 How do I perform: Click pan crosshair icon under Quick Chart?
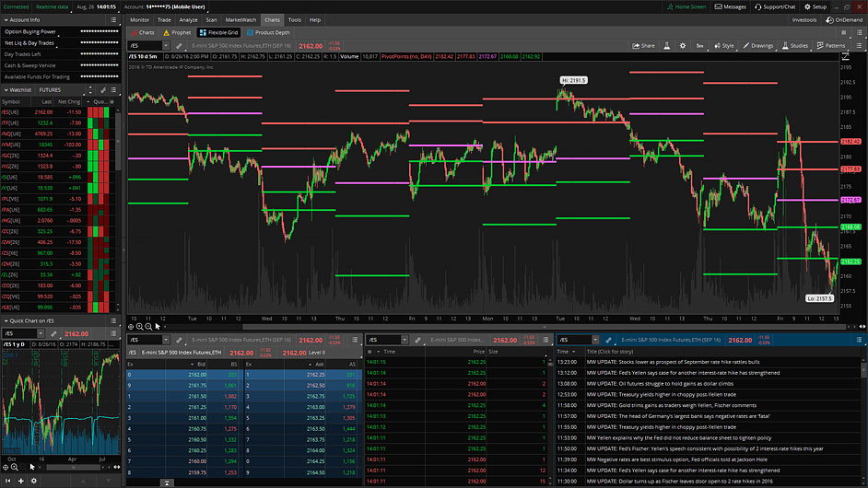6,468
